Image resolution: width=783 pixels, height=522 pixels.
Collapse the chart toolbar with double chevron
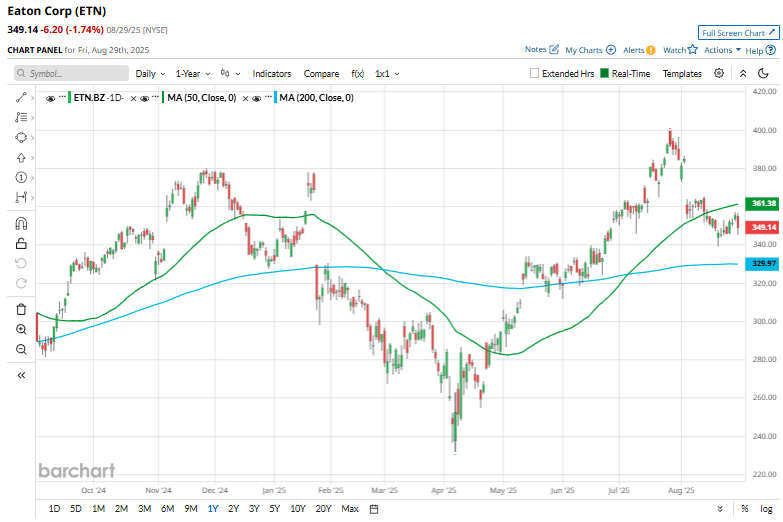pos(743,73)
